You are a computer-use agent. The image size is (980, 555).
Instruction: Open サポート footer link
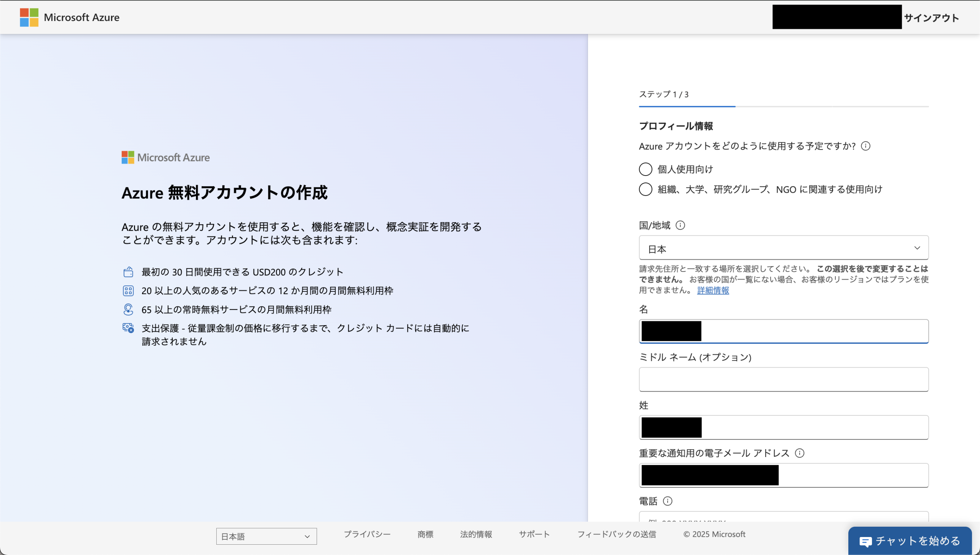tap(534, 534)
